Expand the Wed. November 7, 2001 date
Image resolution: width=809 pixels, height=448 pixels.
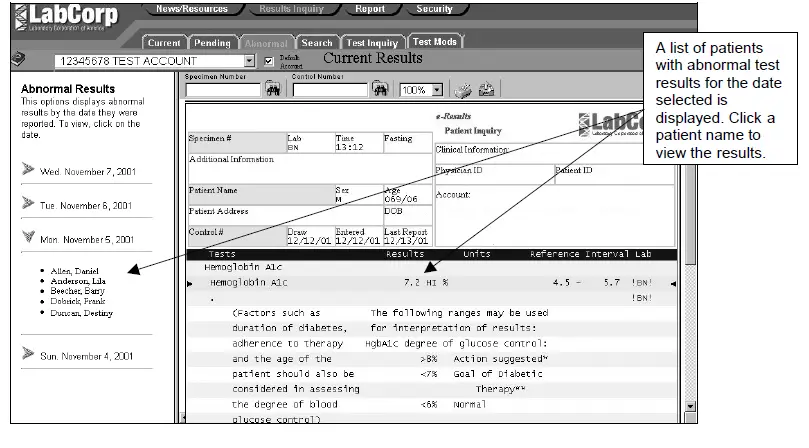tap(28, 169)
